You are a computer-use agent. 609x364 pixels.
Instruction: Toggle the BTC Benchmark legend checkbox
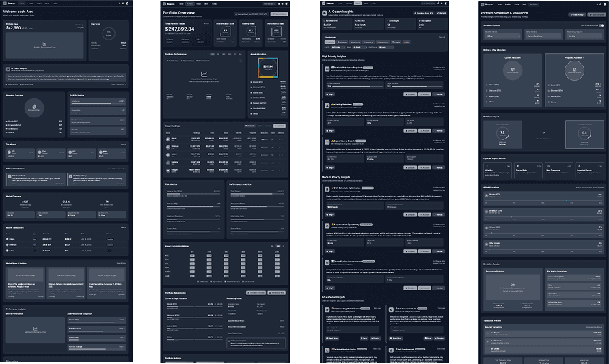(x=182, y=61)
